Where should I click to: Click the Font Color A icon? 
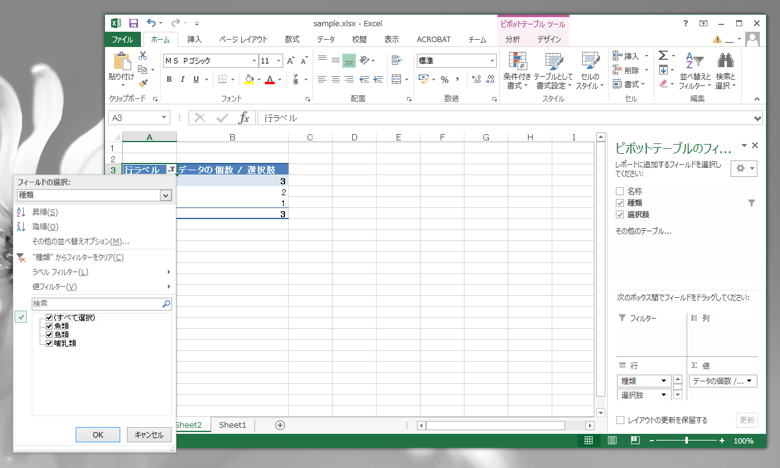(270, 79)
